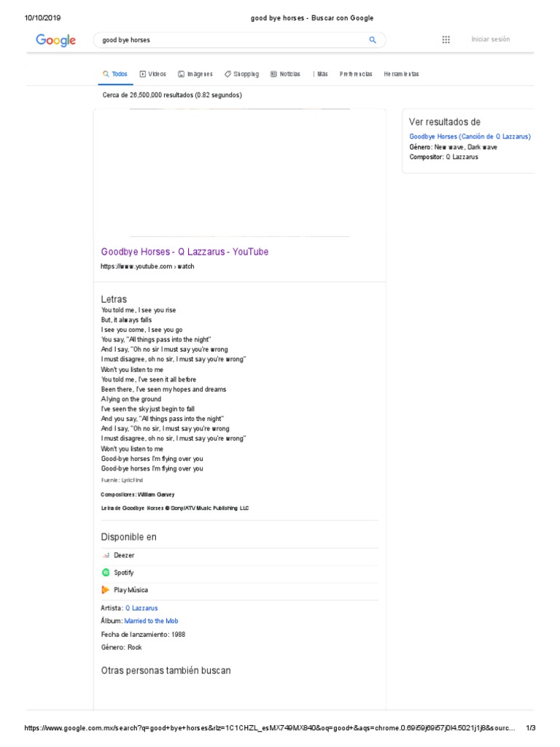Select the Shopping results tab
Viewport: 560px width, 747px height.
[241, 74]
